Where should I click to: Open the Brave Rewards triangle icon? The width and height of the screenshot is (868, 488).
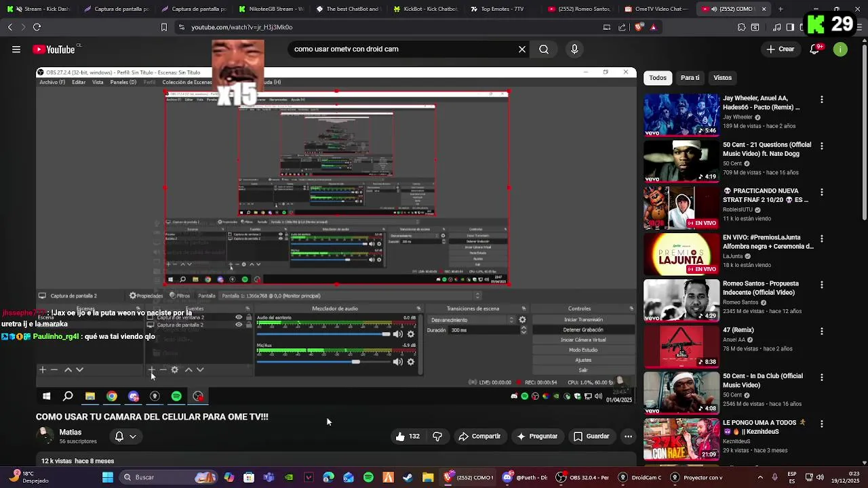click(x=653, y=27)
